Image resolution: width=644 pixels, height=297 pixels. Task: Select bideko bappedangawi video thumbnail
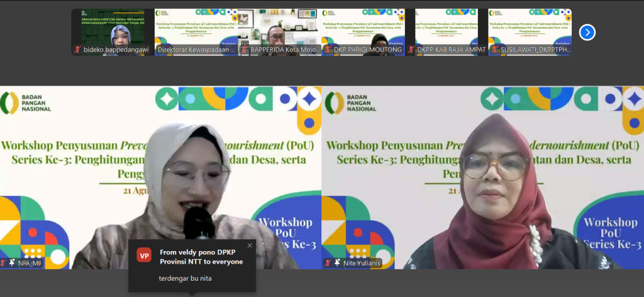click(x=113, y=32)
